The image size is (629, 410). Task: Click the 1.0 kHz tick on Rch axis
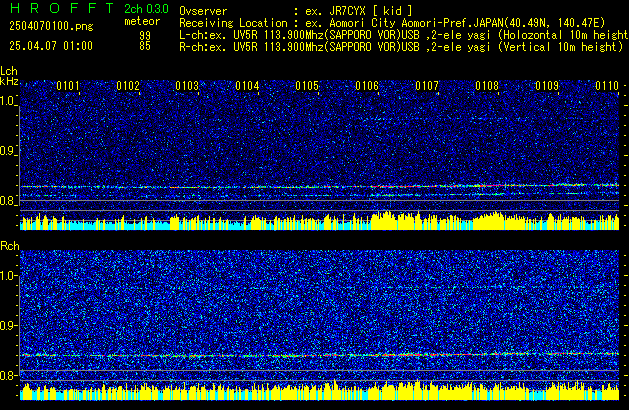(x=8, y=276)
